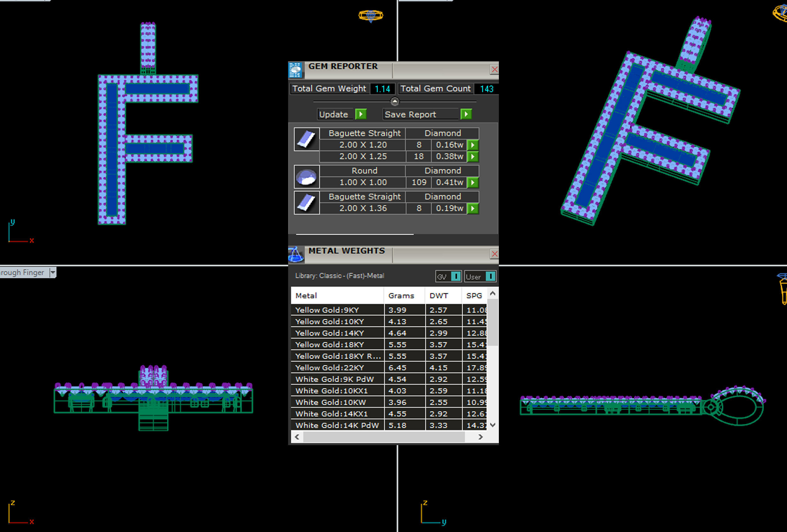This screenshot has width=787, height=532.
Task: Click the Metal Weights scale icon
Action: [x=296, y=255]
